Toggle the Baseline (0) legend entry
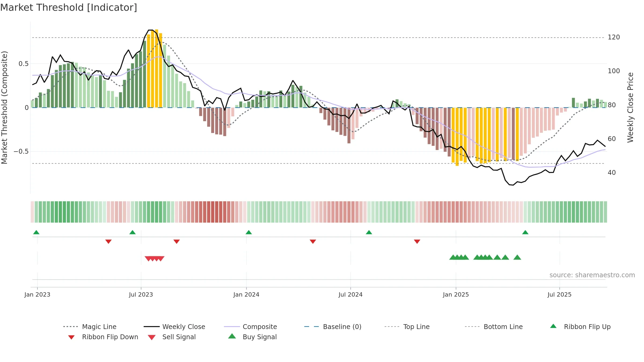 click(x=333, y=327)
